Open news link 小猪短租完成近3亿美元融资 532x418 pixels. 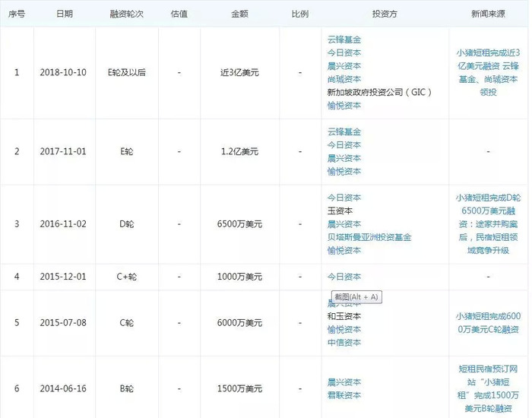[488, 73]
